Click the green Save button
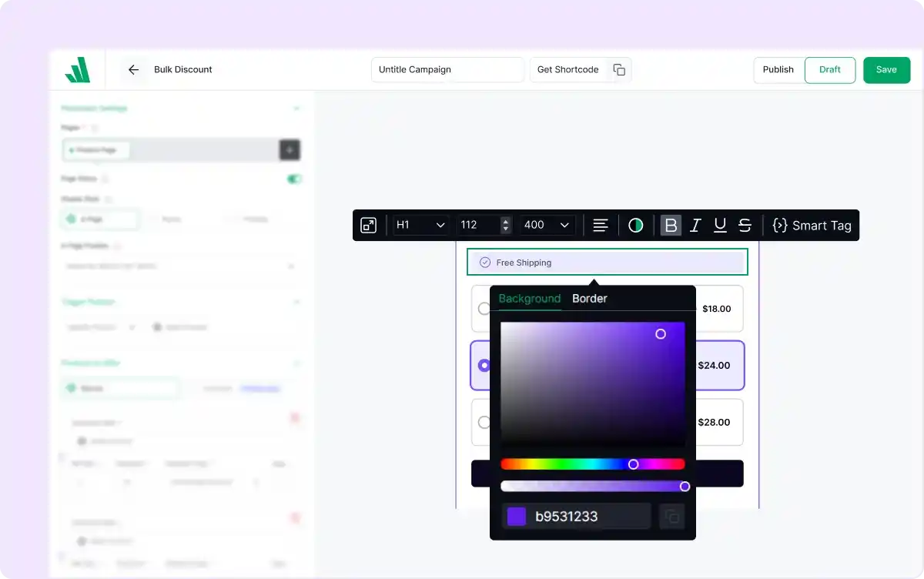924x579 pixels. [x=886, y=69]
